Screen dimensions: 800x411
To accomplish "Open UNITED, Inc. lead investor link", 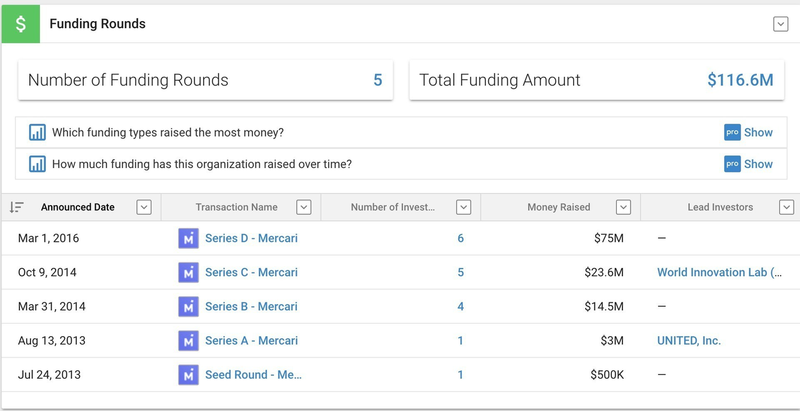I will (689, 340).
